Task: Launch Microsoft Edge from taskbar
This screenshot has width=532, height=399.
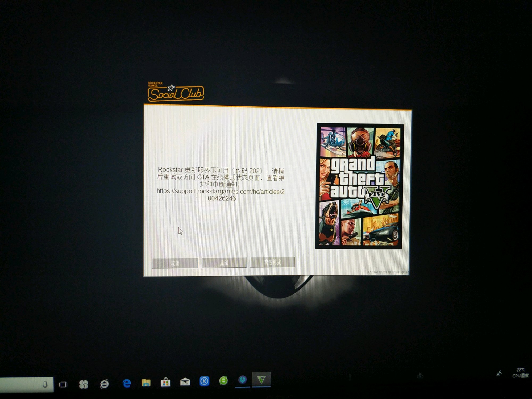Action: pos(127,383)
